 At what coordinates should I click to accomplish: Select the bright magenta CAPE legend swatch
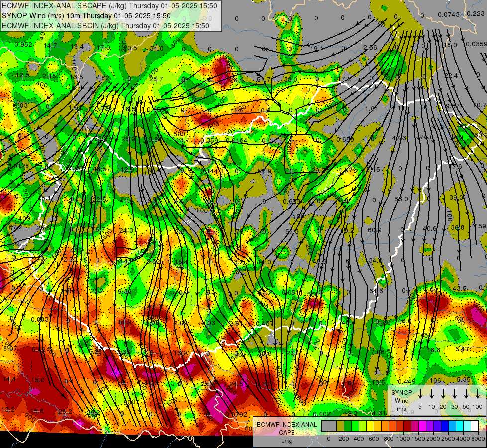point(422,426)
